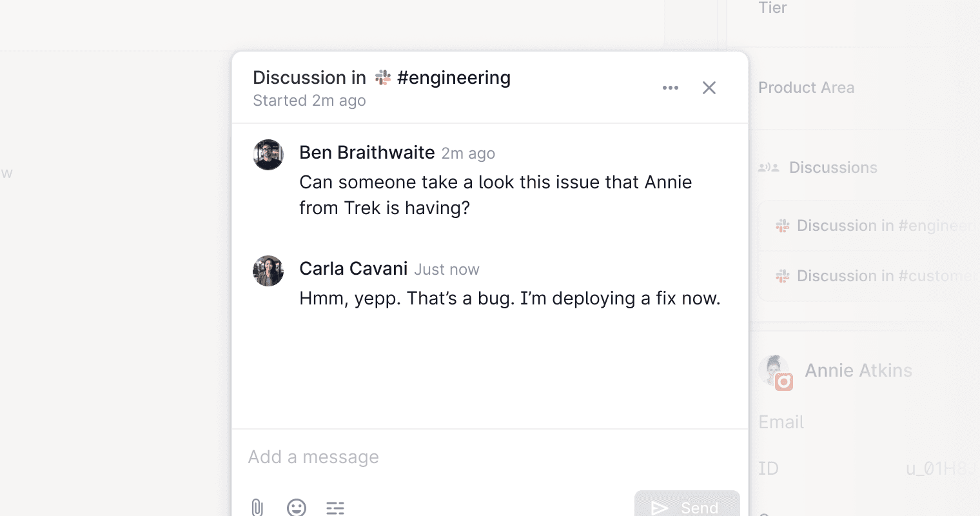
Task: Attach a file with the paperclip icon
Action: (x=258, y=508)
